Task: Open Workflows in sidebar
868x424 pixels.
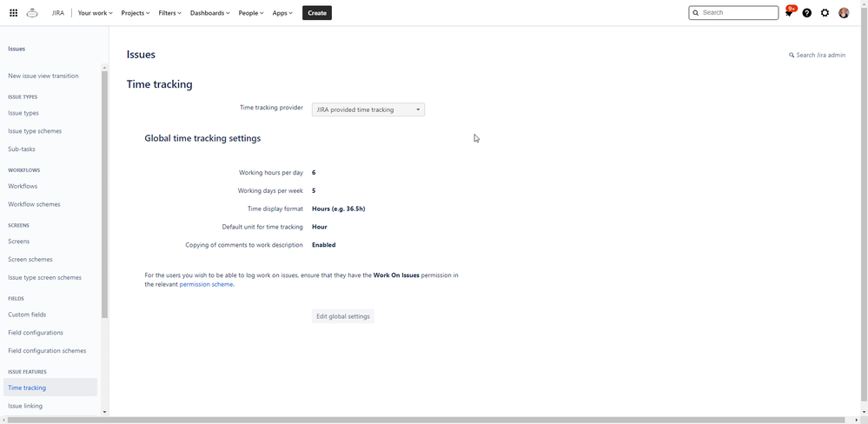Action: [23, 186]
